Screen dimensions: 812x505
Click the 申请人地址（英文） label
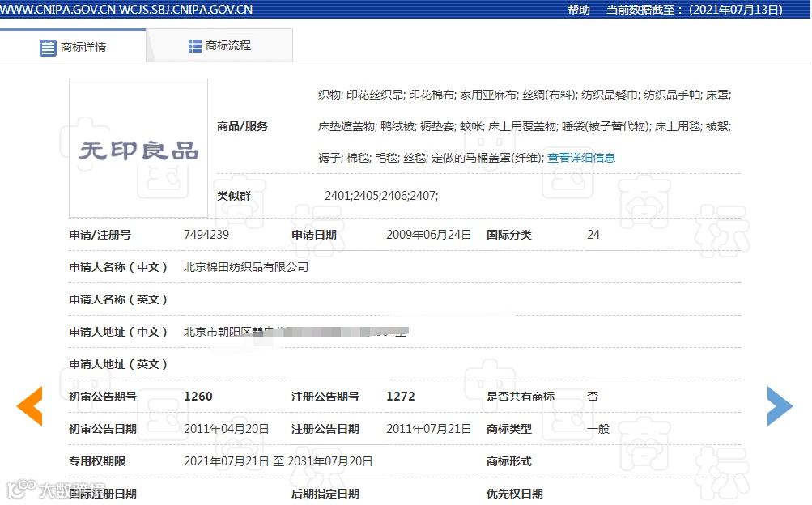(x=118, y=364)
